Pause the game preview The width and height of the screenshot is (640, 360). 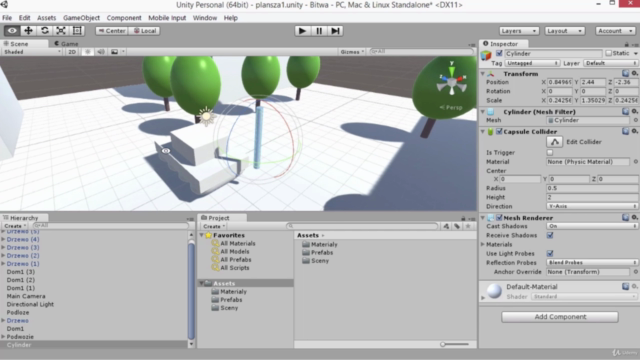click(x=319, y=31)
